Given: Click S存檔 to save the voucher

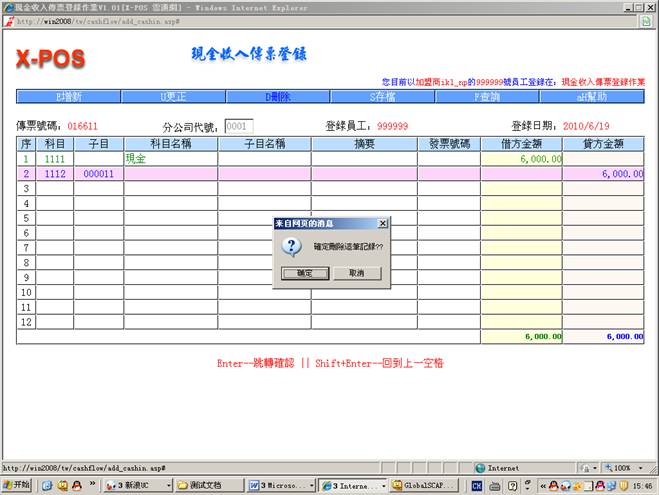Looking at the screenshot, I should 382,97.
